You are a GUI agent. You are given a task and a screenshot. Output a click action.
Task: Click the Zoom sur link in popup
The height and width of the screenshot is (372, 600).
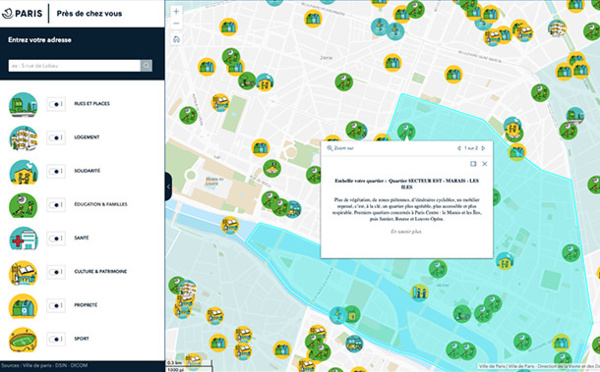pos(340,148)
